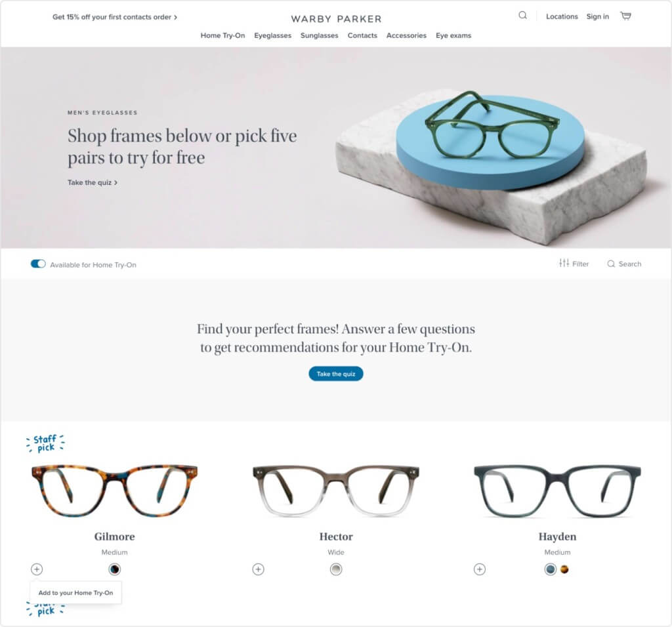Add Gilmore to Home Try-On plus icon
Image resolution: width=672 pixels, height=627 pixels.
point(37,569)
